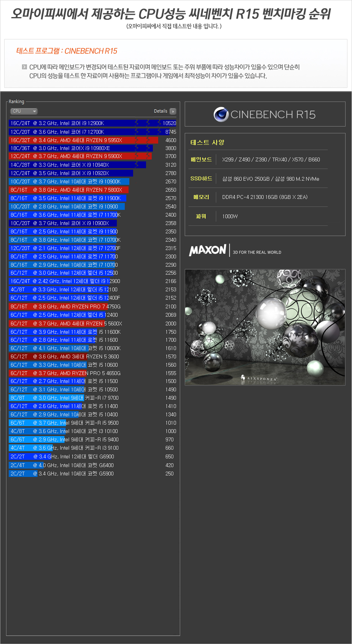Select the Intel i7 11700K row

click(x=93, y=215)
